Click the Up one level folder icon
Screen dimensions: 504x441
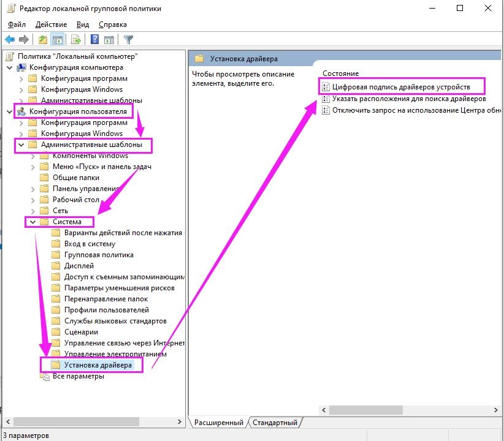(x=42, y=40)
